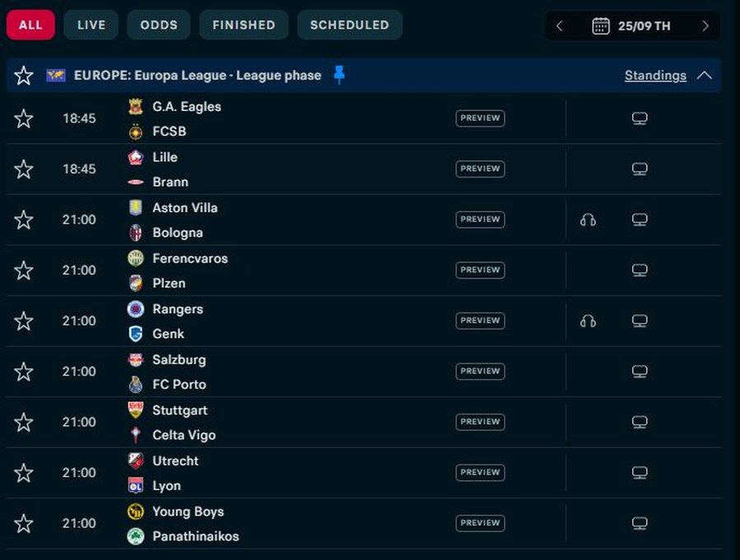Star the G.A. Eagles vs FCSB match
This screenshot has height=560, width=740.
tap(24, 118)
